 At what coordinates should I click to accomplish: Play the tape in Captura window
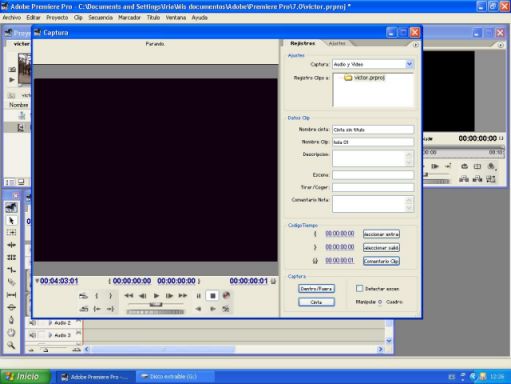156,296
